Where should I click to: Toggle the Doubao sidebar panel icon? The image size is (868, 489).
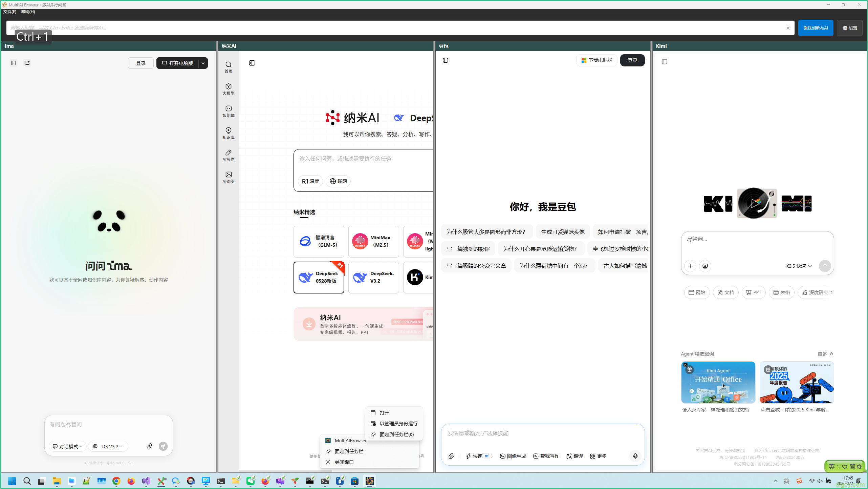pos(446,60)
